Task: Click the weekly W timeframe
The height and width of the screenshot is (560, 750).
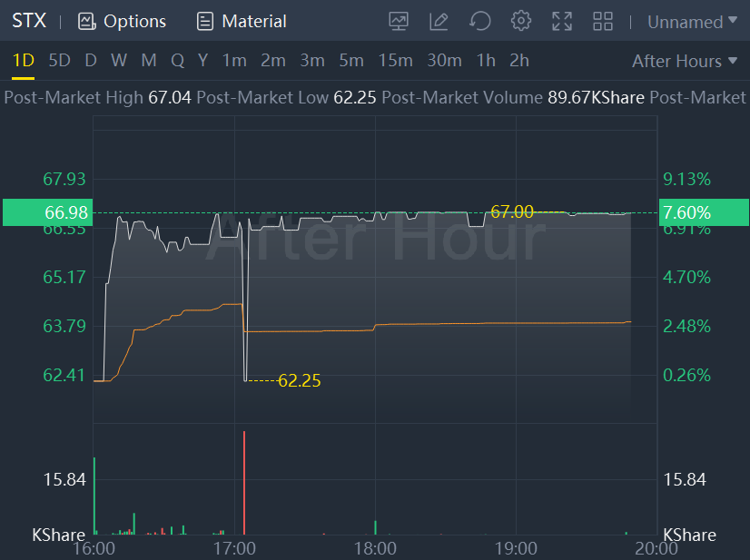Action: tap(119, 61)
